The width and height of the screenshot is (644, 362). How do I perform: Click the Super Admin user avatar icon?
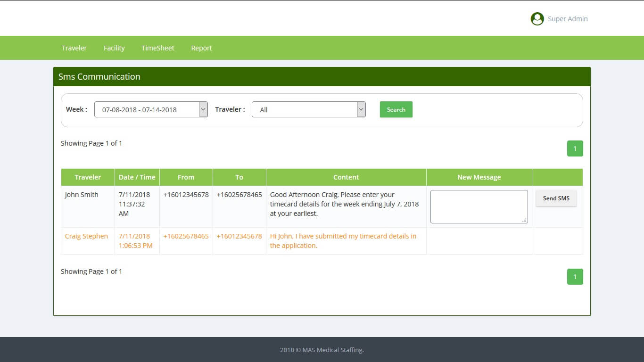click(537, 19)
